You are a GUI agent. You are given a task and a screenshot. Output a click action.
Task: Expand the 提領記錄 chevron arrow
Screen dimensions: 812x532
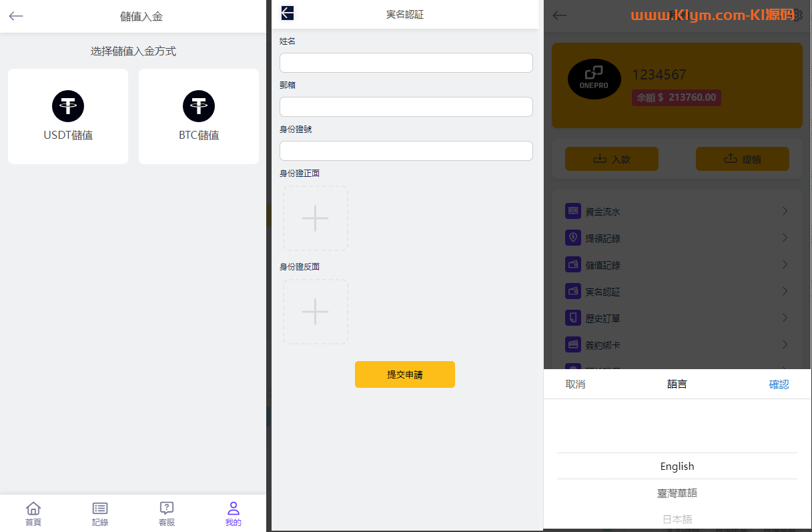[x=785, y=238]
